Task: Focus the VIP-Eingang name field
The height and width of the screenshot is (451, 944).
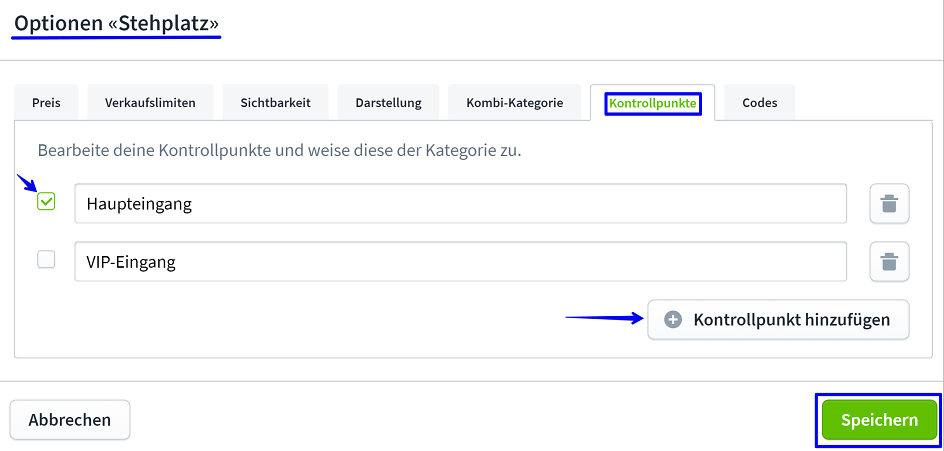Action: click(x=460, y=262)
